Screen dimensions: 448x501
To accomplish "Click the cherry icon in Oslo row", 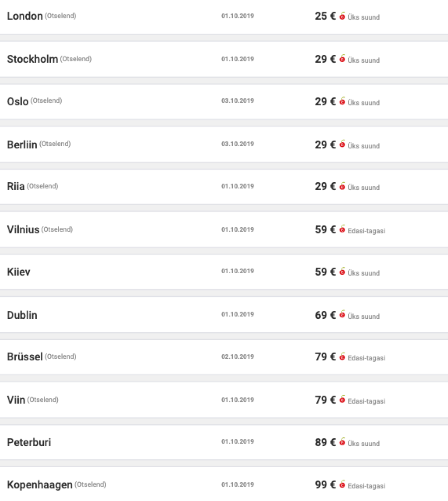I will [342, 102].
